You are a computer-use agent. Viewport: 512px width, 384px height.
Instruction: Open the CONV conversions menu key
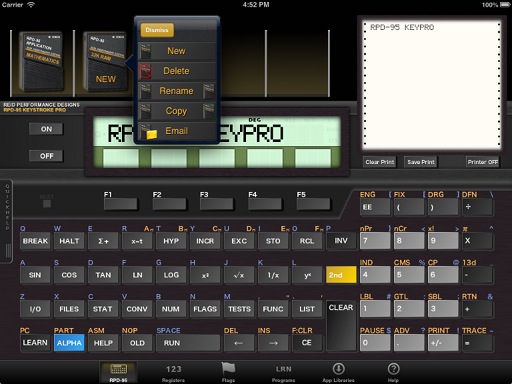(x=137, y=309)
